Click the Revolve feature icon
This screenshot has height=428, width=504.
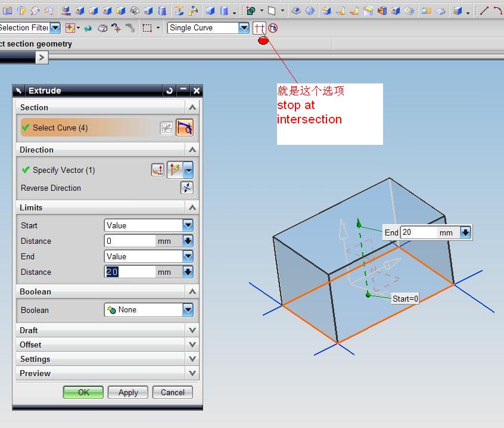[x=21, y=11]
